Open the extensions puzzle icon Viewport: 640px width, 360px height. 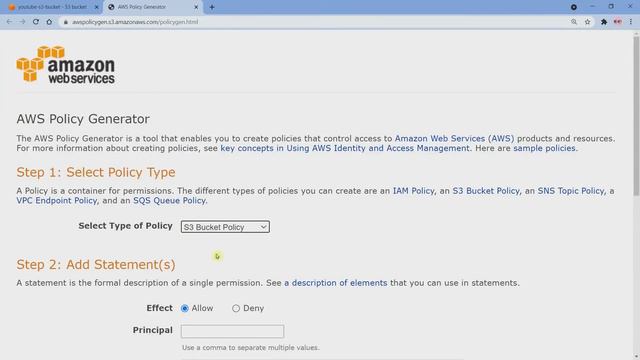pos(604,22)
